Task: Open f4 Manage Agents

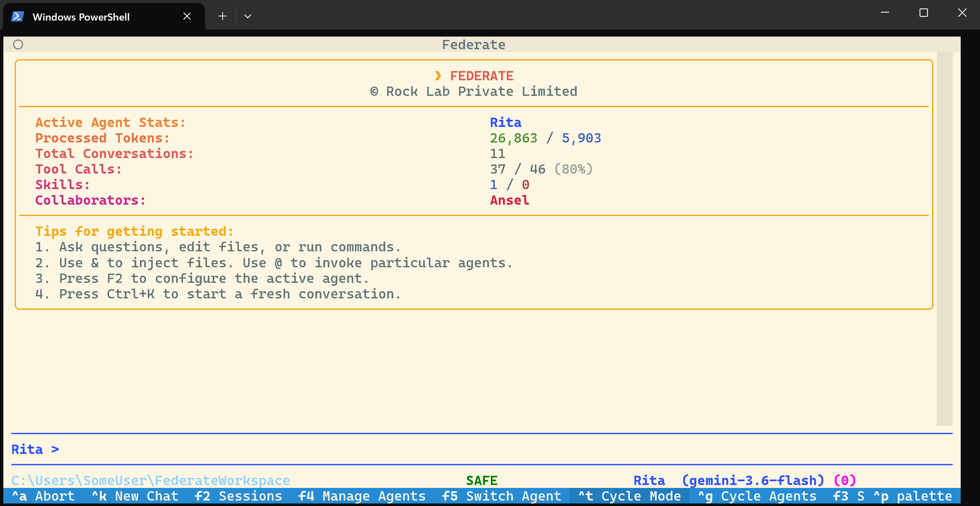Action: pyautogui.click(x=362, y=496)
